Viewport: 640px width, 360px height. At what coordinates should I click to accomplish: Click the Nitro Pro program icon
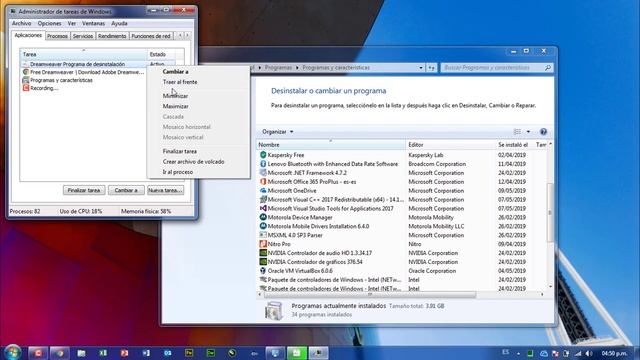coord(263,244)
